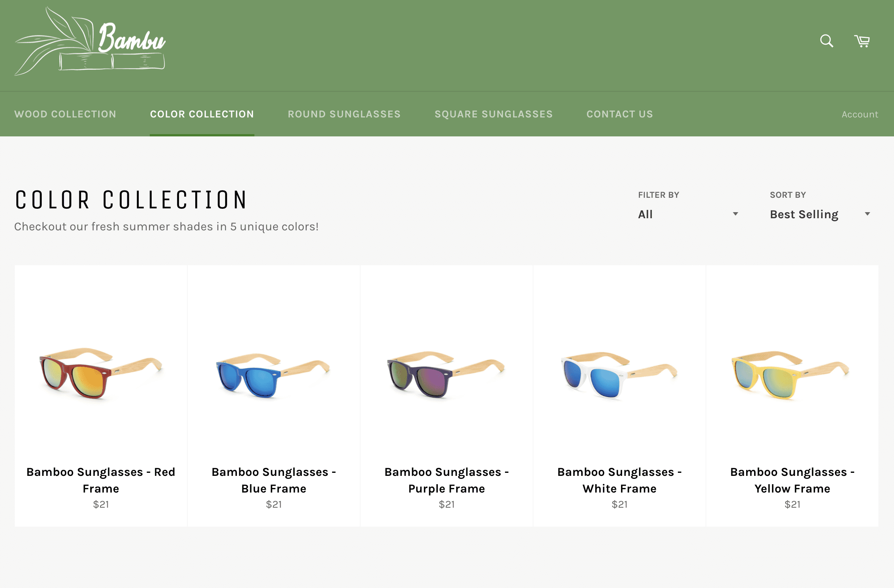Click the Account link

(x=859, y=114)
